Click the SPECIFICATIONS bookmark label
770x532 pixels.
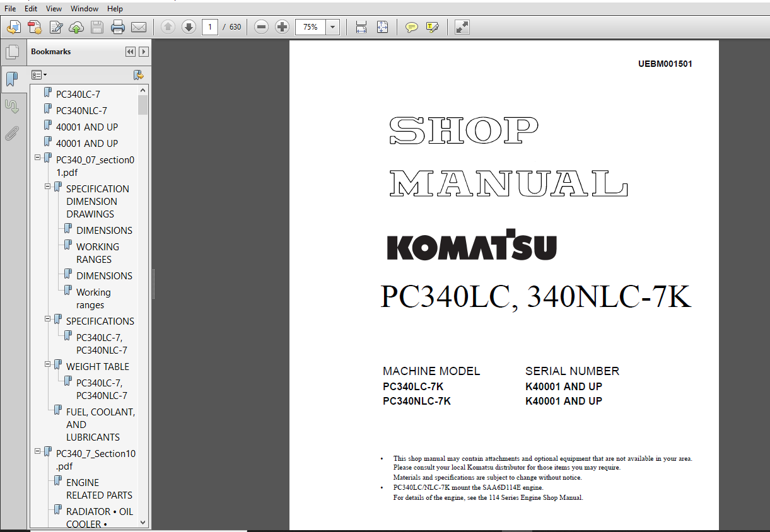100,321
